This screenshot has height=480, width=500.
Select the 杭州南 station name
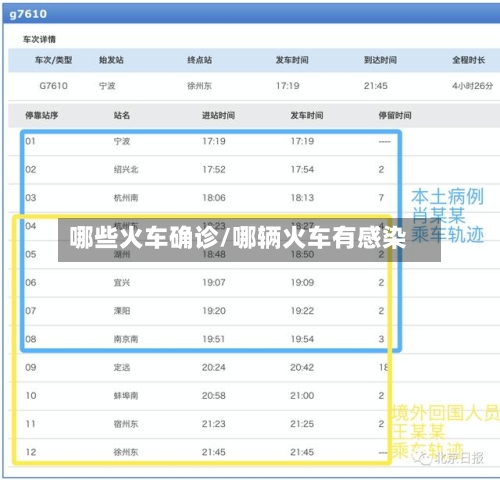[x=126, y=198]
